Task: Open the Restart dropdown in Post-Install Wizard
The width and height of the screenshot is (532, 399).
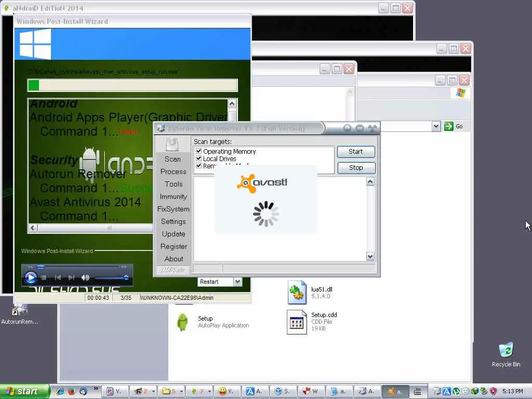Action: click(237, 282)
